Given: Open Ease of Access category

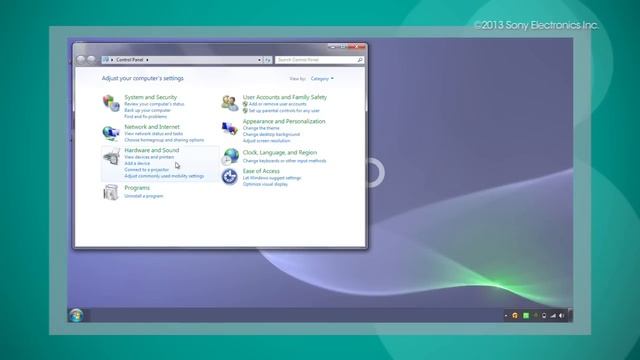Looking at the screenshot, I should (261, 171).
